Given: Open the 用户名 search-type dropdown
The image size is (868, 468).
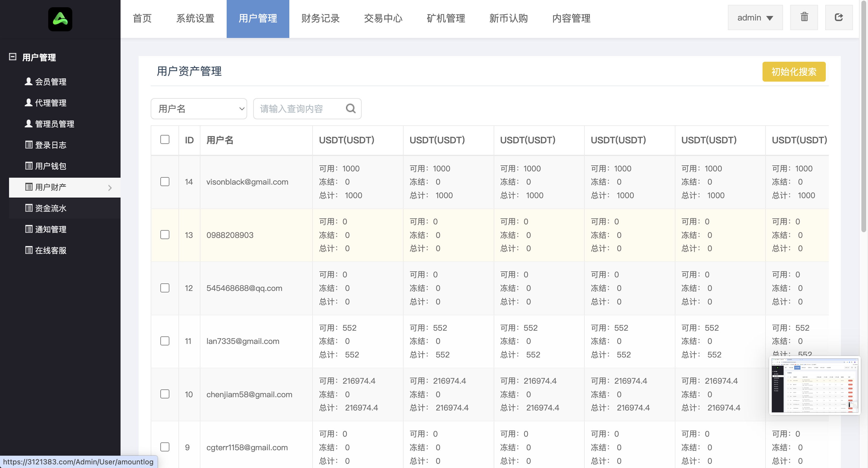Looking at the screenshot, I should 199,108.
